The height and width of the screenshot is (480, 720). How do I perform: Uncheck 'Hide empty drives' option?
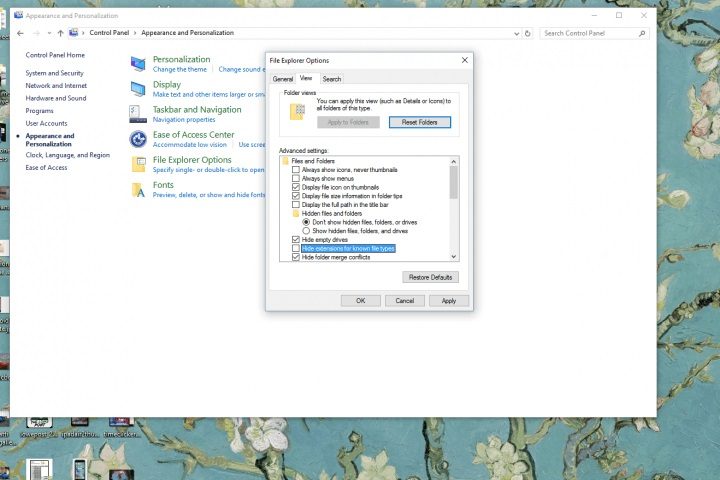295,240
